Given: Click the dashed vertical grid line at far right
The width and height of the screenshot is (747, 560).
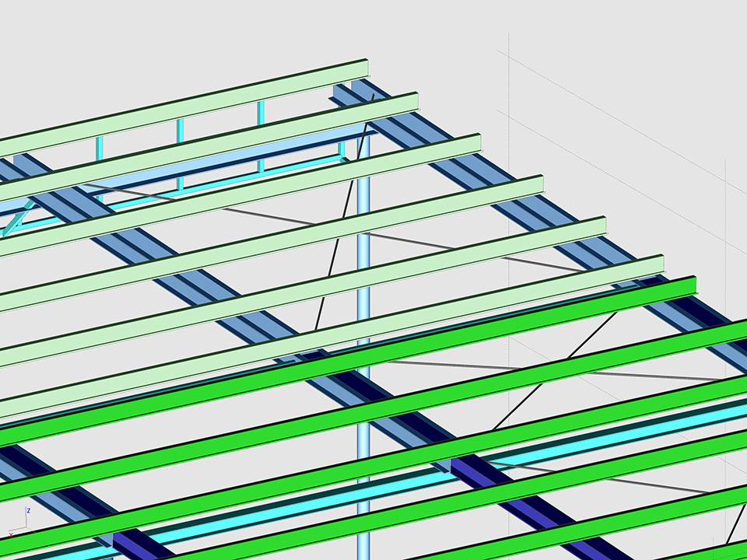Looking at the screenshot, I should point(725,233).
